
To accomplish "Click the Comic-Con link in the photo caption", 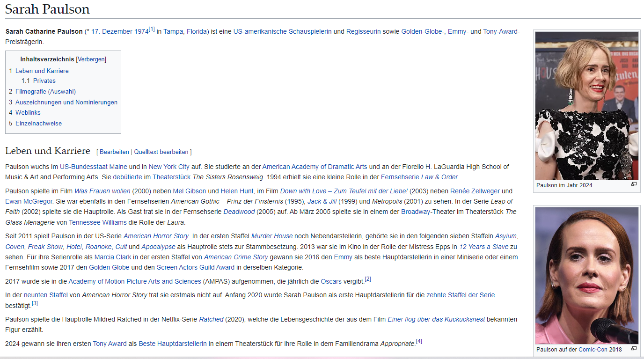I will point(593,350).
